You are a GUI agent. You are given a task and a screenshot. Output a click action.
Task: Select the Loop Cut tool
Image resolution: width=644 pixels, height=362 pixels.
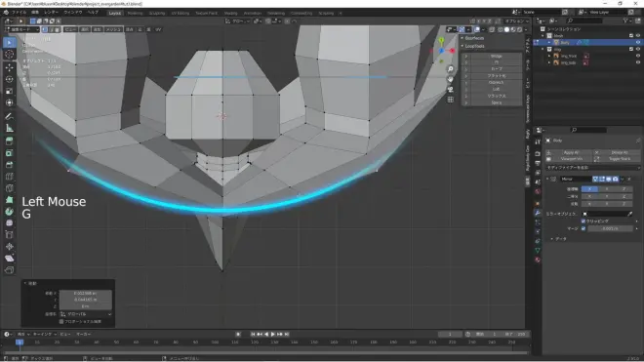[x=10, y=177]
